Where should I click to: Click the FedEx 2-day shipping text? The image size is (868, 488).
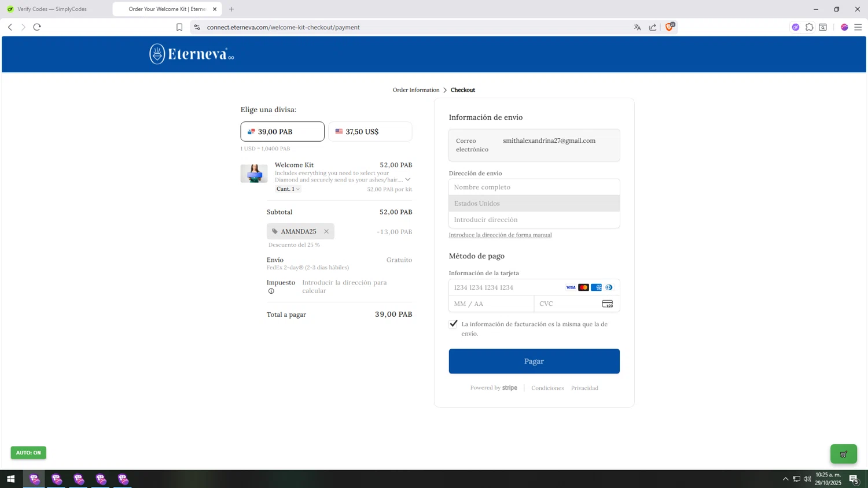[308, 267]
